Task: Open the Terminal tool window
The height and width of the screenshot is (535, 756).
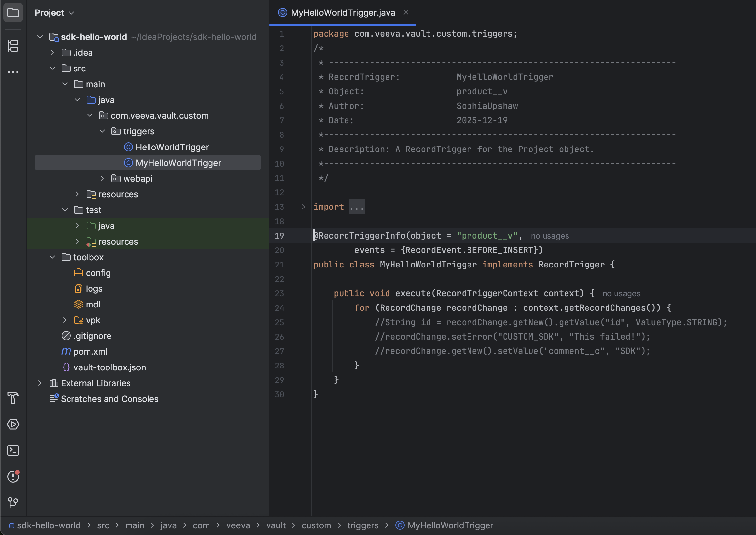Action: pyautogui.click(x=13, y=450)
